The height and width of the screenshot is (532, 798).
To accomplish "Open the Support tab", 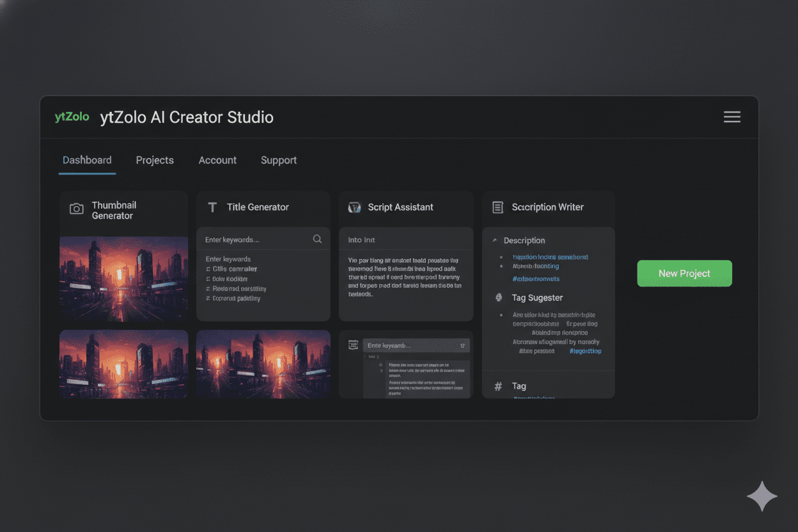I will click(x=279, y=160).
